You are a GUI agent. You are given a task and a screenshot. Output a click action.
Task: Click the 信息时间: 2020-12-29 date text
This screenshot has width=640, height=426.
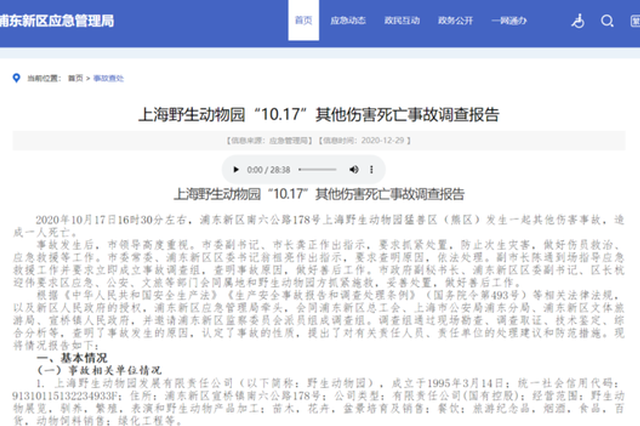(x=364, y=141)
